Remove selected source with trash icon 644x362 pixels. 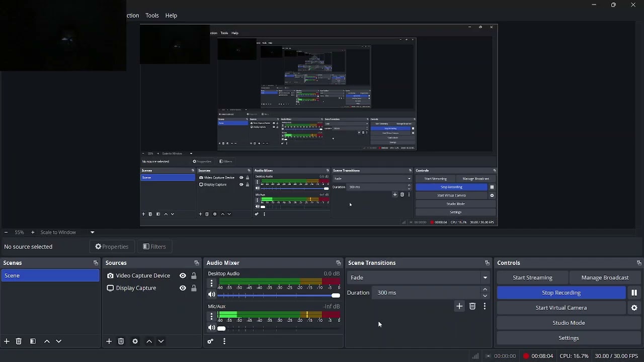[x=121, y=341]
